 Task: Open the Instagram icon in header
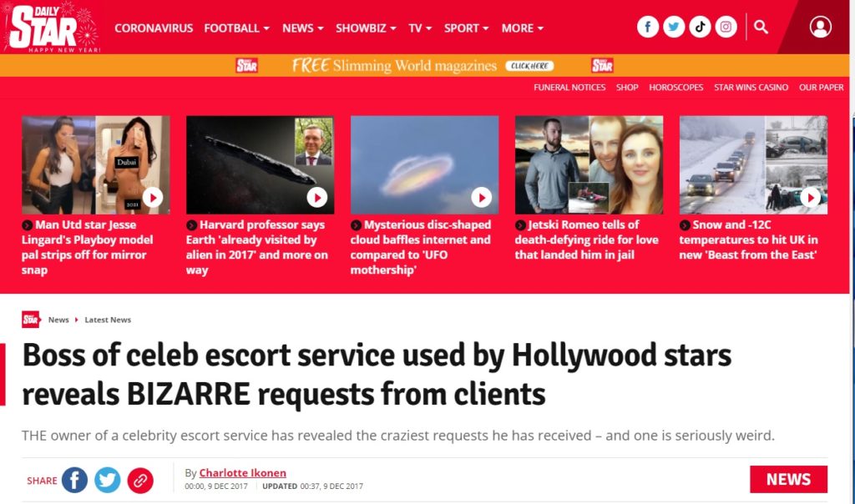(726, 27)
